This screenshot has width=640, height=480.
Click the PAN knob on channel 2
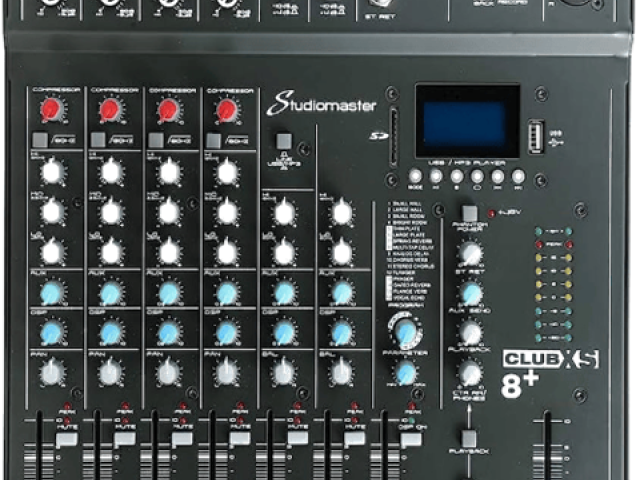111,372
